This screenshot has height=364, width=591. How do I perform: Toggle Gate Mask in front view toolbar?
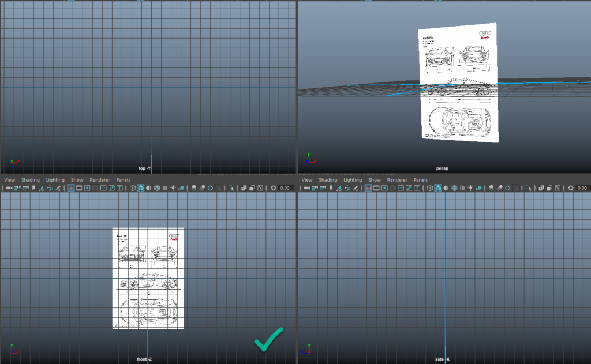[95, 188]
